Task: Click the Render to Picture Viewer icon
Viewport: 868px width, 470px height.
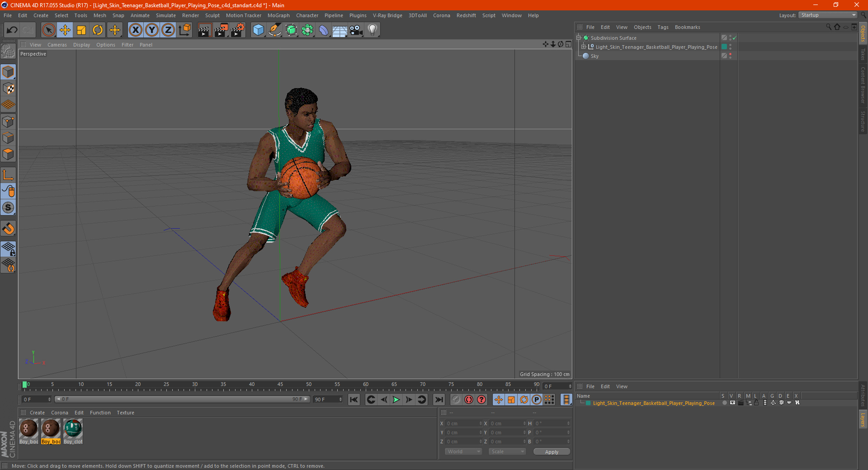Action: [x=221, y=30]
